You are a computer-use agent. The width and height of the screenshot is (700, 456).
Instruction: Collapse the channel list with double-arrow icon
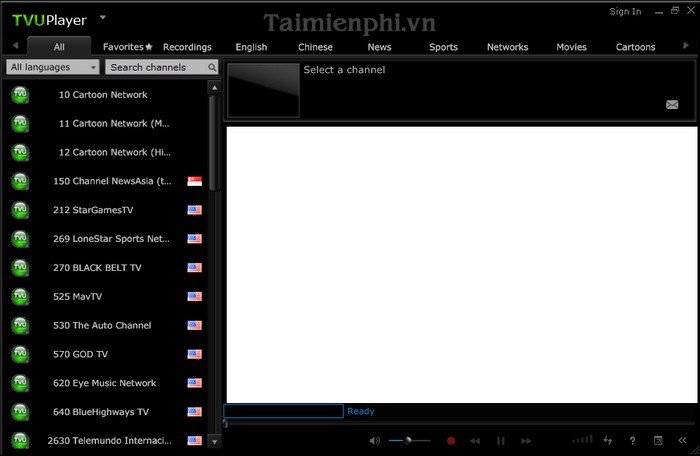682,440
